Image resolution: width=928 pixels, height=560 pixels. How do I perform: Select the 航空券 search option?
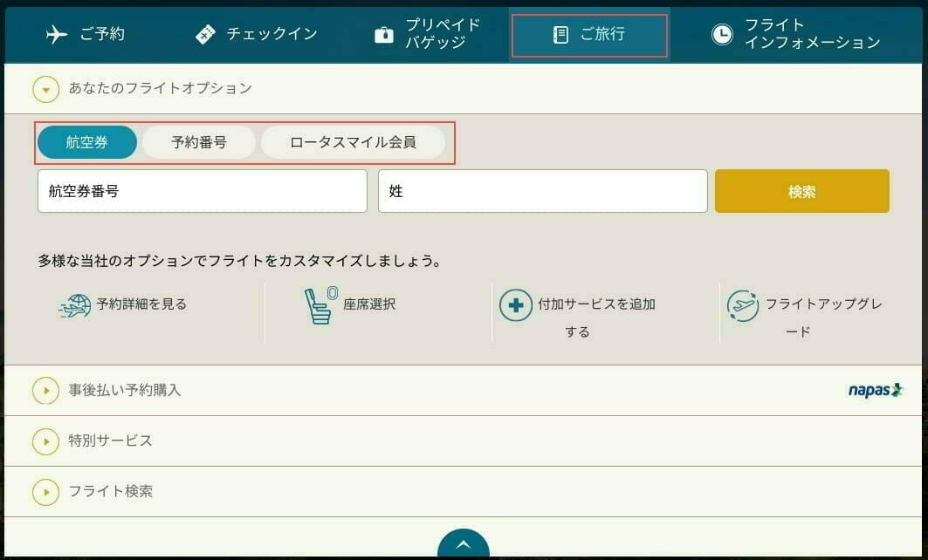87,142
